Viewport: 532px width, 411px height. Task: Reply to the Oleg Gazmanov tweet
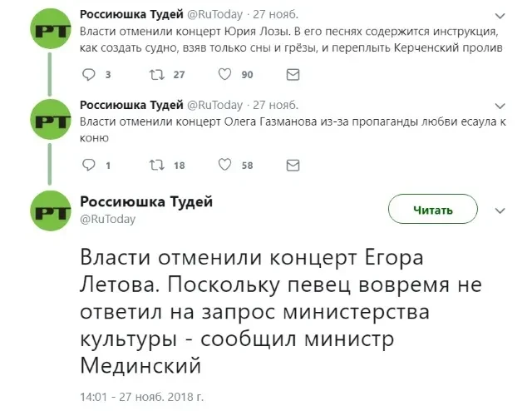coord(90,165)
